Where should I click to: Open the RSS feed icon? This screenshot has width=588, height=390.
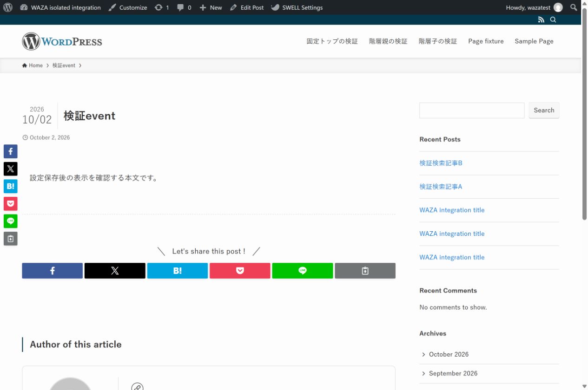pyautogui.click(x=541, y=19)
